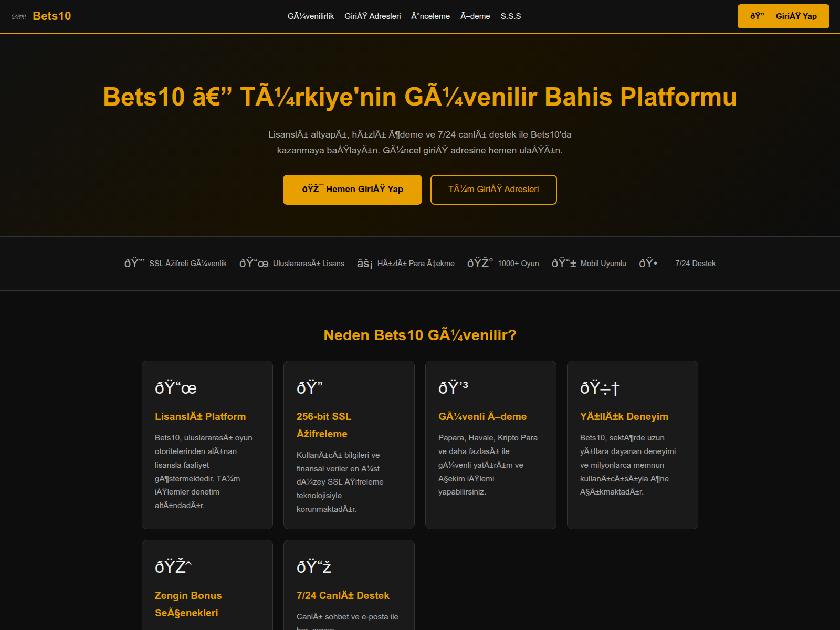
Task: Click the SSL Şifreli Güvenlik label text
Action: coord(188,264)
